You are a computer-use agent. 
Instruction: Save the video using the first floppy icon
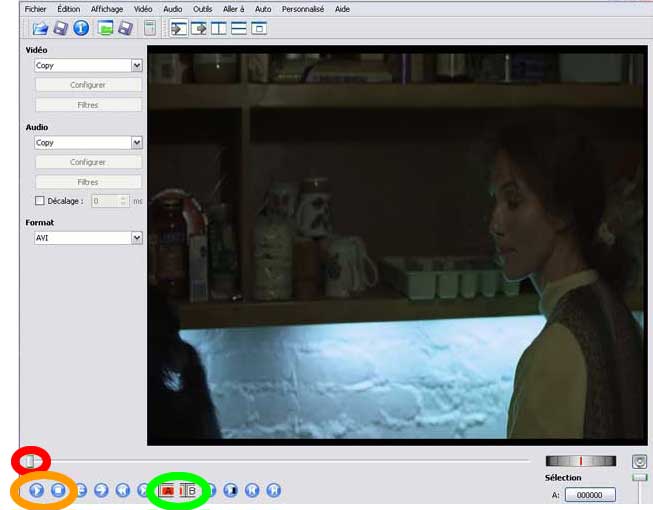(x=61, y=28)
